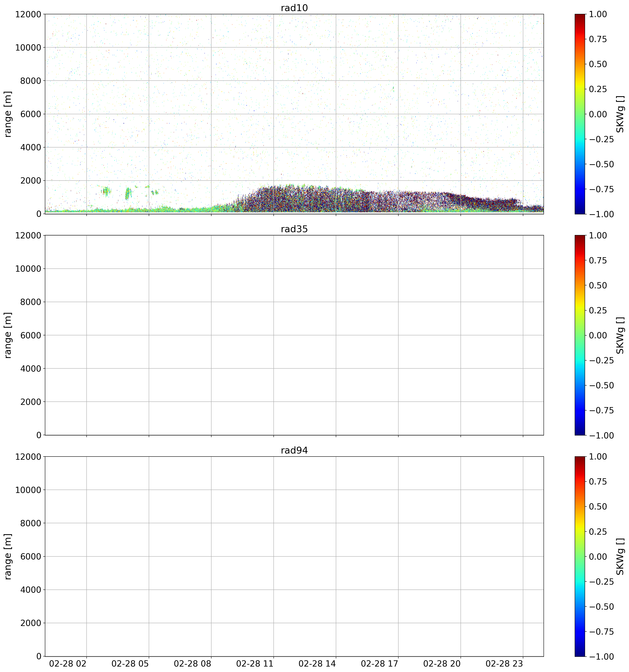Click the "6000" range tick on the rad10 plot
Screen dimensions: 629x672
pyautogui.click(x=31, y=114)
